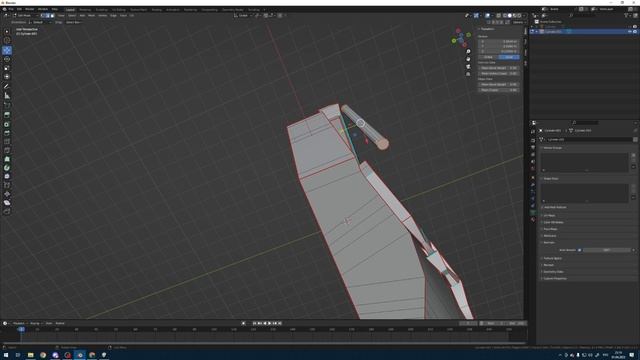Select the Spin tool
The height and width of the screenshot is (360, 640).
7,168
